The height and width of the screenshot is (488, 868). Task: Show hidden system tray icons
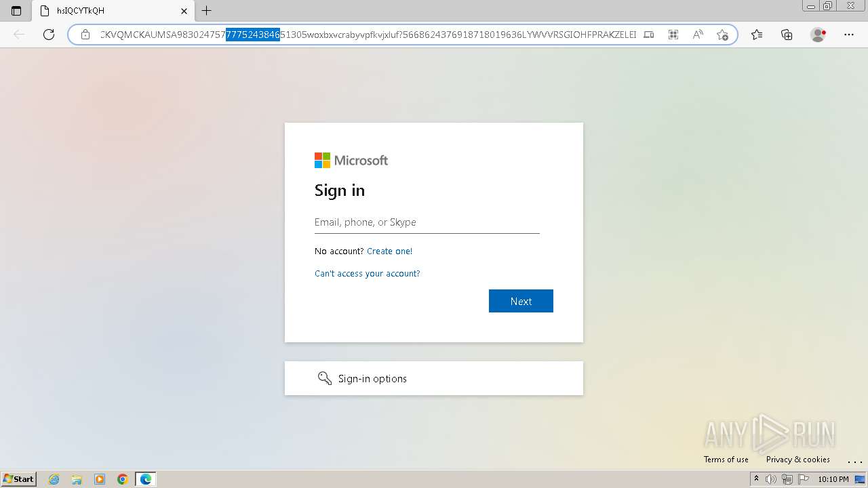[x=756, y=479]
